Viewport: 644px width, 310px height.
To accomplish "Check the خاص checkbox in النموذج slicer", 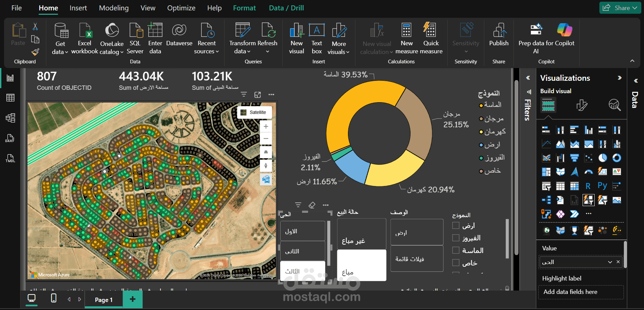I will pos(456,263).
